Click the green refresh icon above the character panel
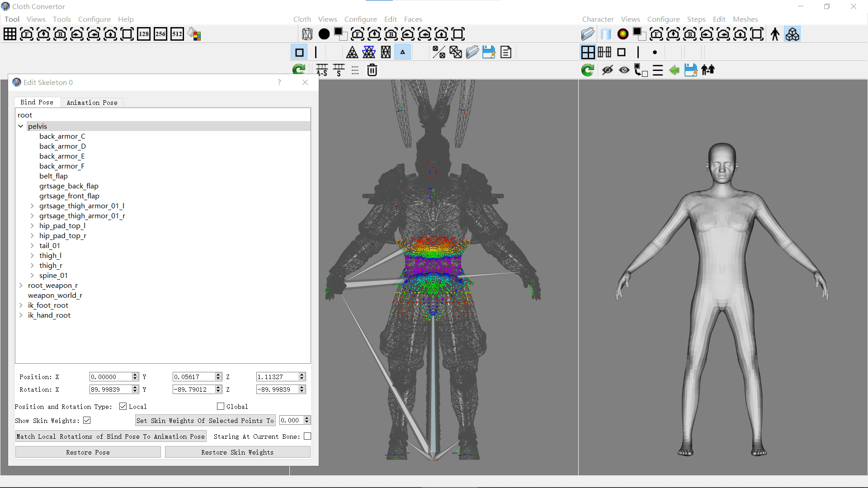This screenshot has width=868, height=488. (x=587, y=70)
